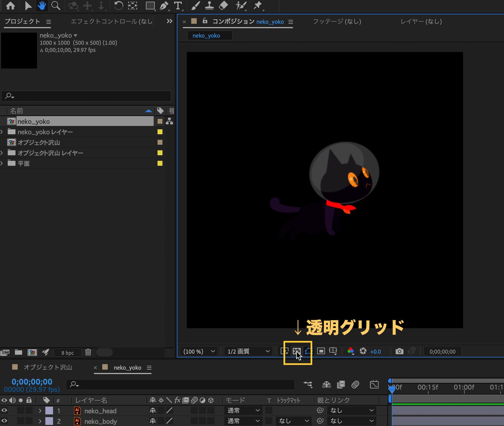Screen dimensions: 504x426
Task: Take a snapshot with camera icon
Action: 399,351
